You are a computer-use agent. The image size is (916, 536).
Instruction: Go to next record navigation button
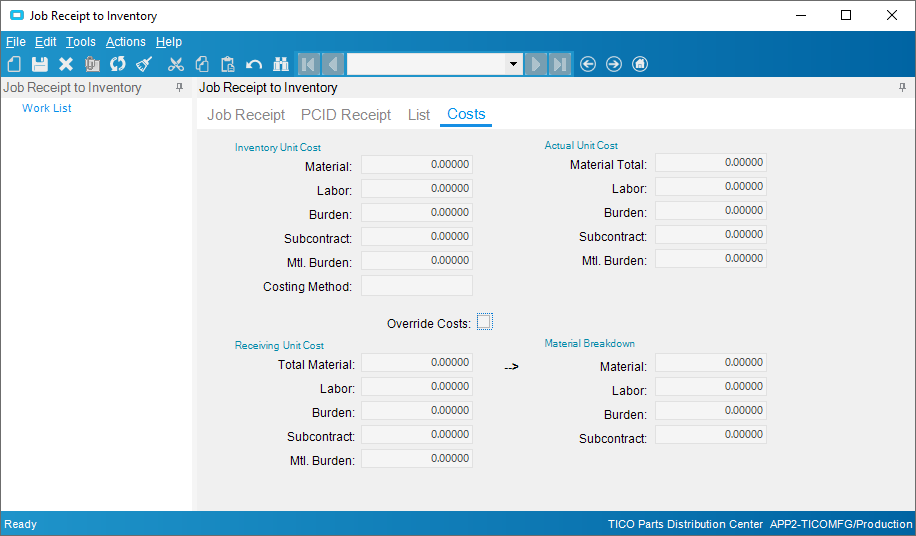[x=536, y=64]
